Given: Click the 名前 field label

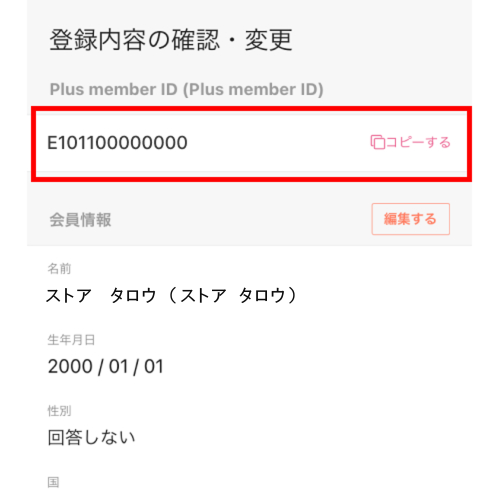Looking at the screenshot, I should click(x=59, y=268).
